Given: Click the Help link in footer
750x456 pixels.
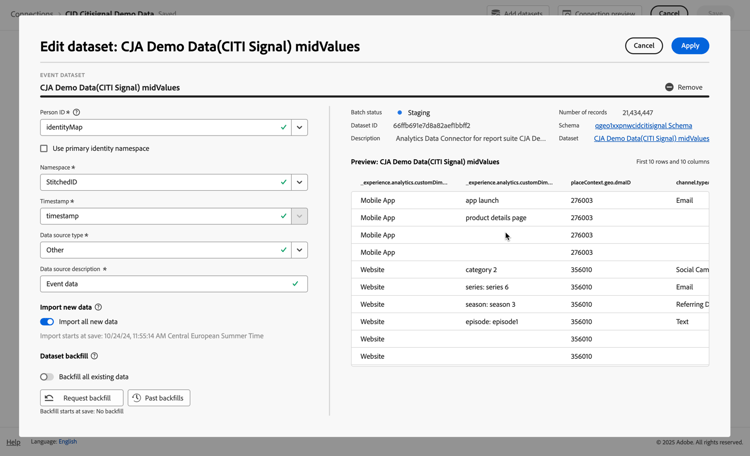Looking at the screenshot, I should tap(13, 442).
